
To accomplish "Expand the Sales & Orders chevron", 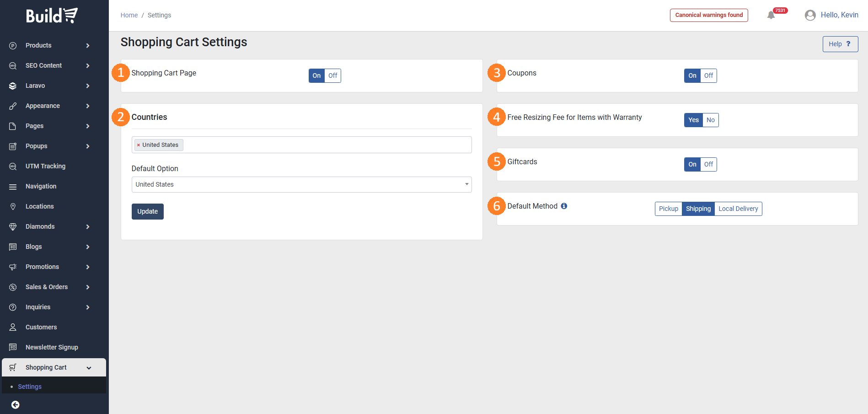I will pos(88,287).
